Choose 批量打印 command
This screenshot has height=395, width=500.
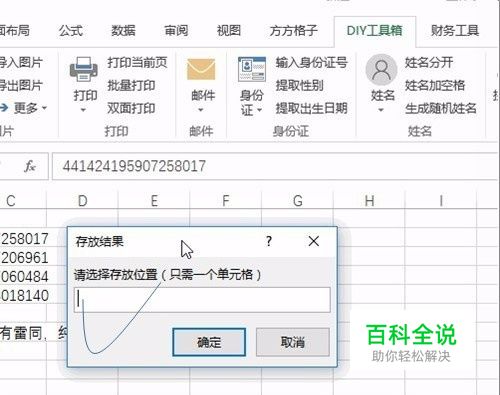click(131, 85)
